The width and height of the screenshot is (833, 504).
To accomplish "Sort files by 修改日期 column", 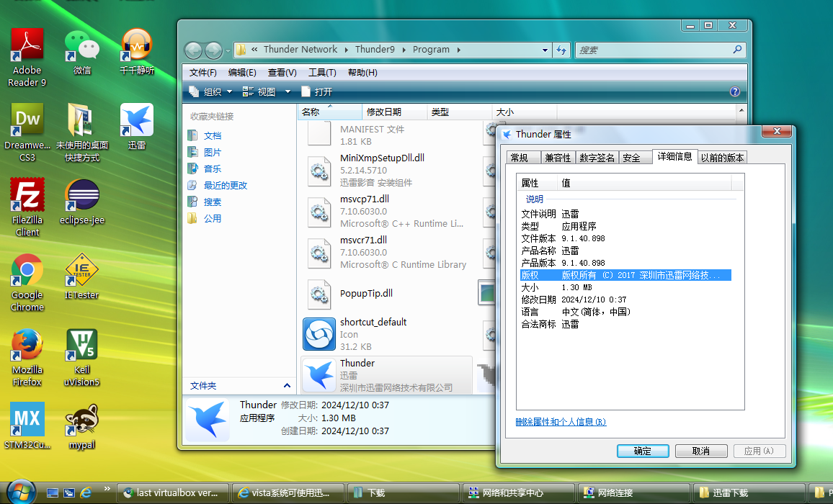I will [x=395, y=112].
